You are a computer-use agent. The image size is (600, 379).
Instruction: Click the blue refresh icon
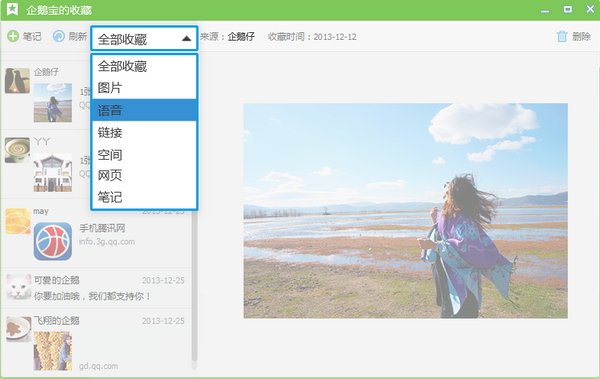[59, 36]
